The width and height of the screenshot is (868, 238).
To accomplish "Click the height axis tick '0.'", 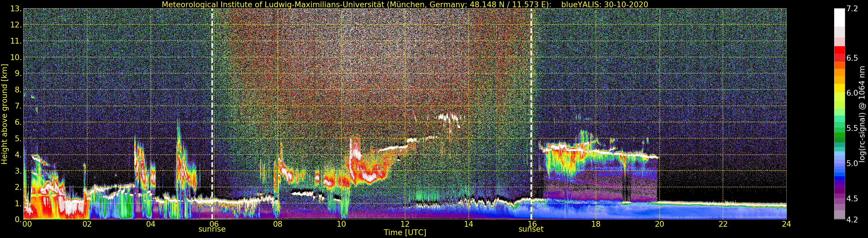I will pyautogui.click(x=18, y=219).
